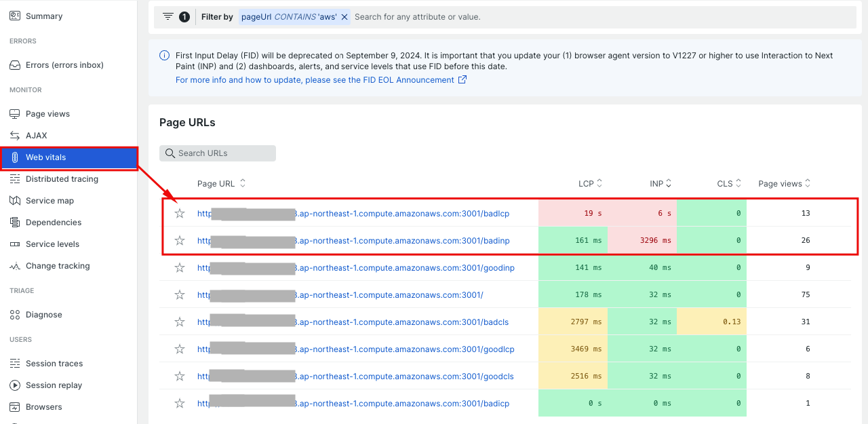Open Session replay

coord(53,385)
